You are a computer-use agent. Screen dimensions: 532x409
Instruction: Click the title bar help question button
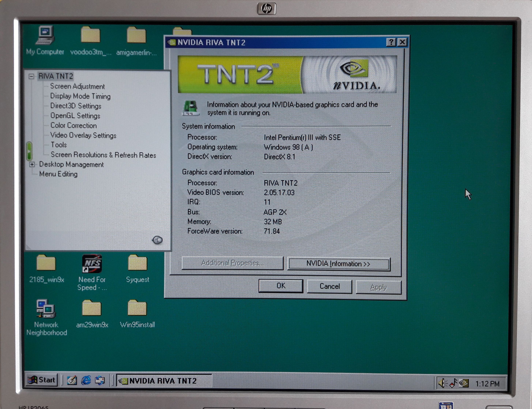[391, 42]
